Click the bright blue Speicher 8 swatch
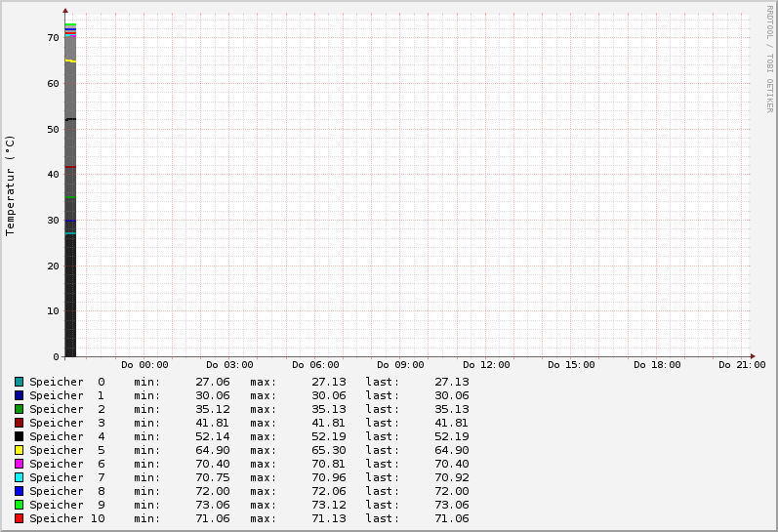This screenshot has height=532, width=778. click(x=19, y=491)
